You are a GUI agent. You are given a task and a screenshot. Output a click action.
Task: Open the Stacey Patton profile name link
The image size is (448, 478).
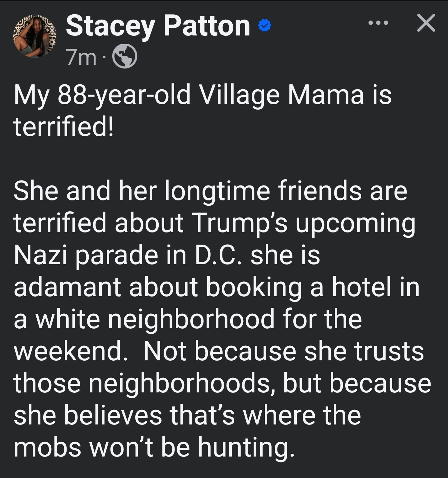[158, 26]
